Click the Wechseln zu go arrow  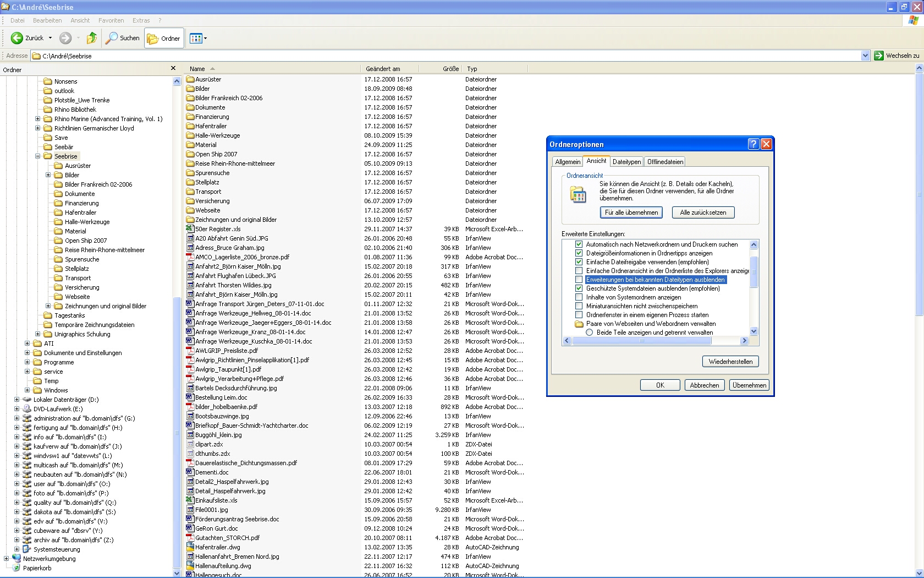click(x=879, y=56)
